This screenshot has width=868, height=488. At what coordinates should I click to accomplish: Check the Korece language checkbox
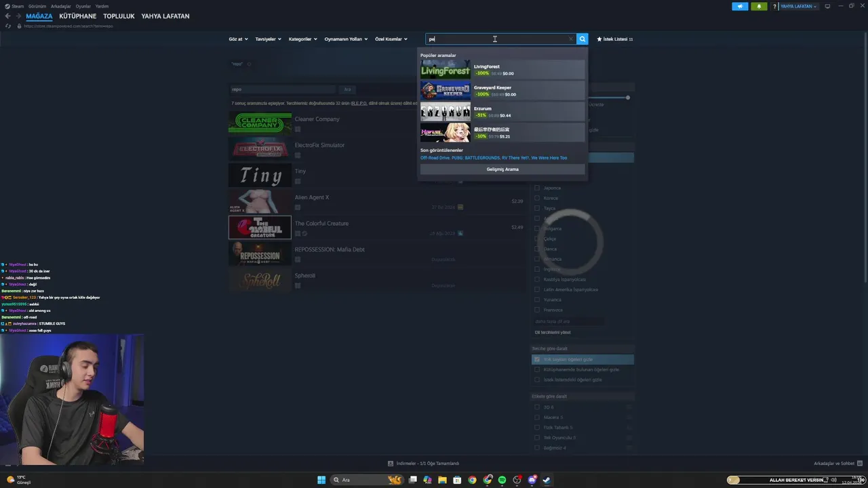click(x=537, y=198)
